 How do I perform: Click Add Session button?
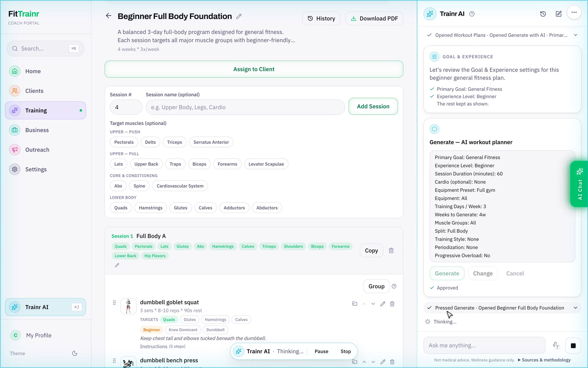(373, 106)
